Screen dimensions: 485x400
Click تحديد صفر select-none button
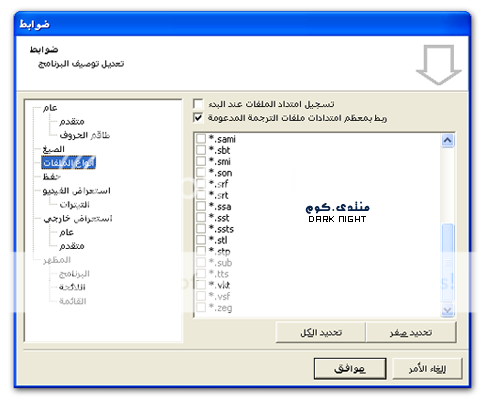tap(411, 332)
